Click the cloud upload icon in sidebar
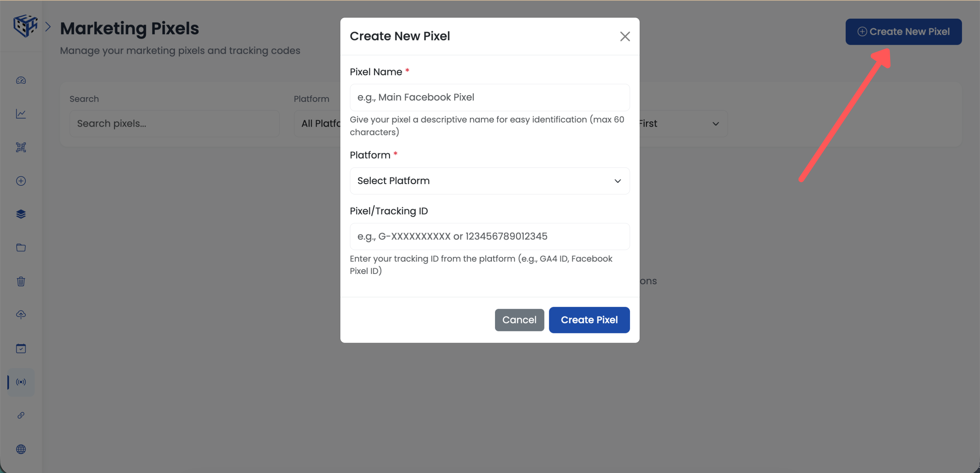The image size is (980, 473). (21, 315)
